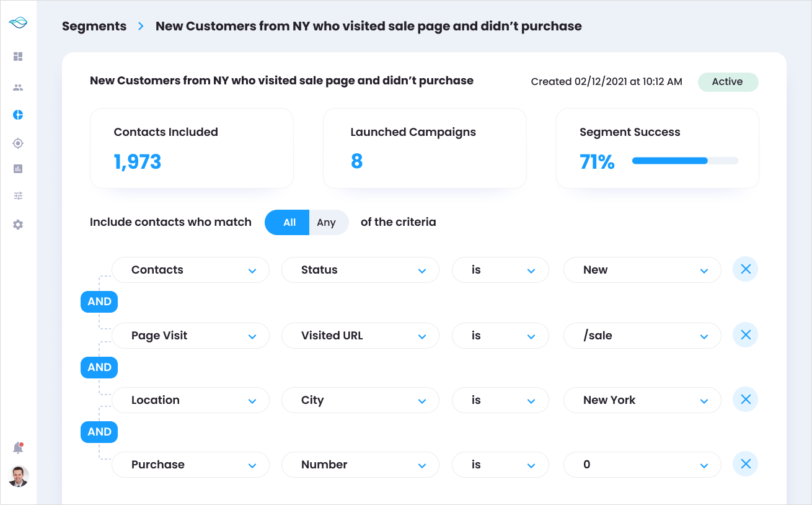Select the 'All' match criteria option
The width and height of the screenshot is (812, 505).
(289, 223)
